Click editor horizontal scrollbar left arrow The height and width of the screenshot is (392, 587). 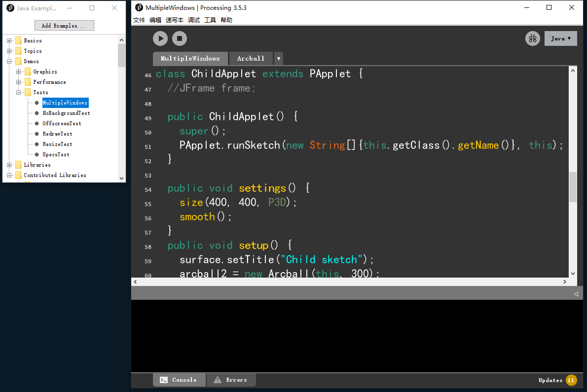[135, 282]
